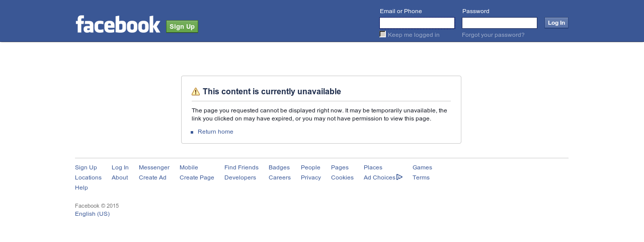Open the Games footer link
This screenshot has height=242, width=644.
click(x=422, y=167)
